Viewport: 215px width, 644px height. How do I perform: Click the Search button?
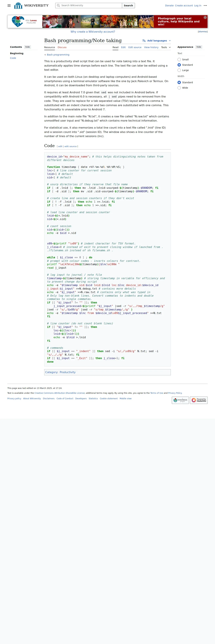[x=128, y=6]
